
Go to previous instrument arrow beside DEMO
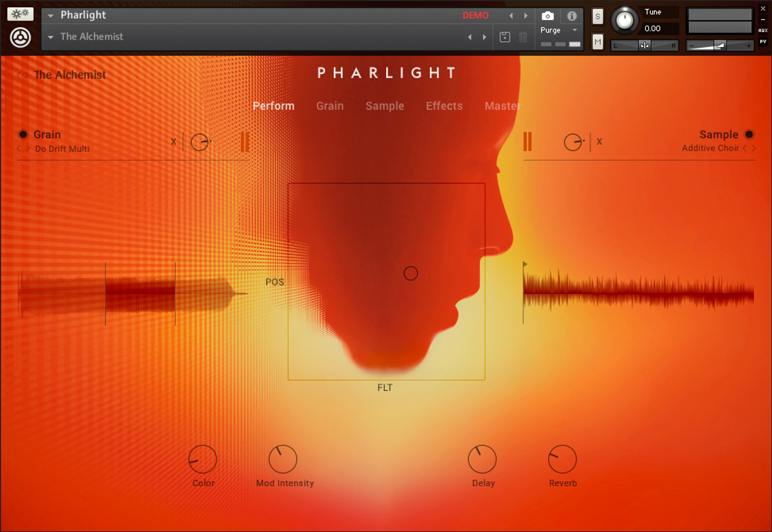coord(511,15)
